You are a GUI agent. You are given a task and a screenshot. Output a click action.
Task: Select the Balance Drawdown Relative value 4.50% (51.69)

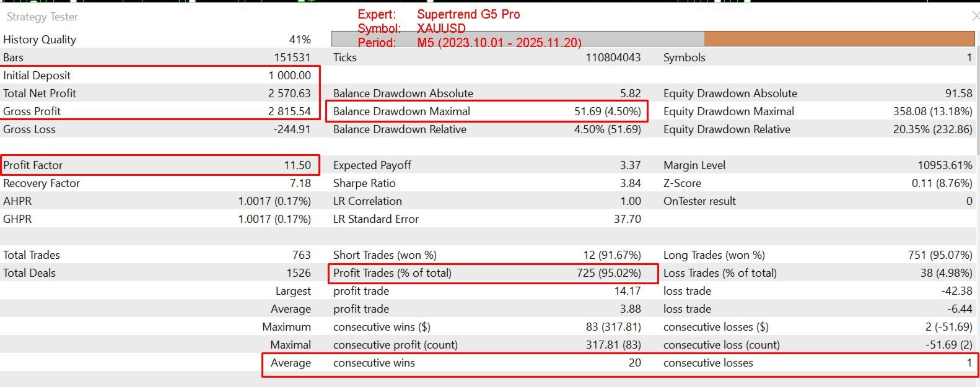(608, 129)
